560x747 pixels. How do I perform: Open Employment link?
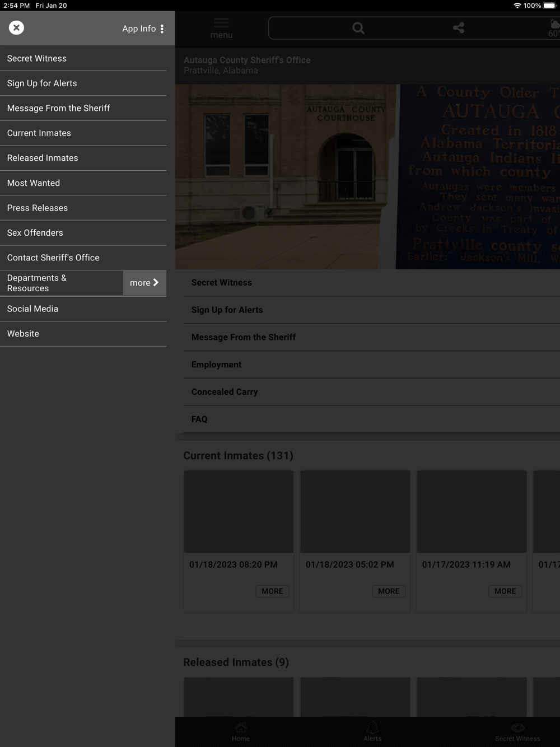(371, 365)
